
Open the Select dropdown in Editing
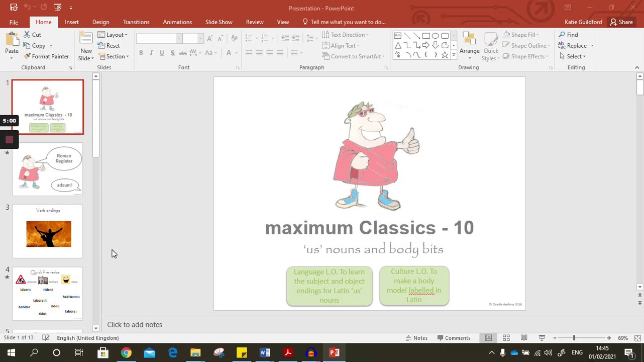tap(572, 56)
